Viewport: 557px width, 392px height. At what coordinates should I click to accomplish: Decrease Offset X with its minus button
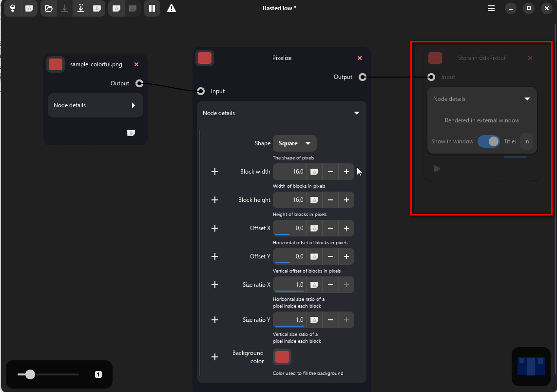pyautogui.click(x=330, y=228)
